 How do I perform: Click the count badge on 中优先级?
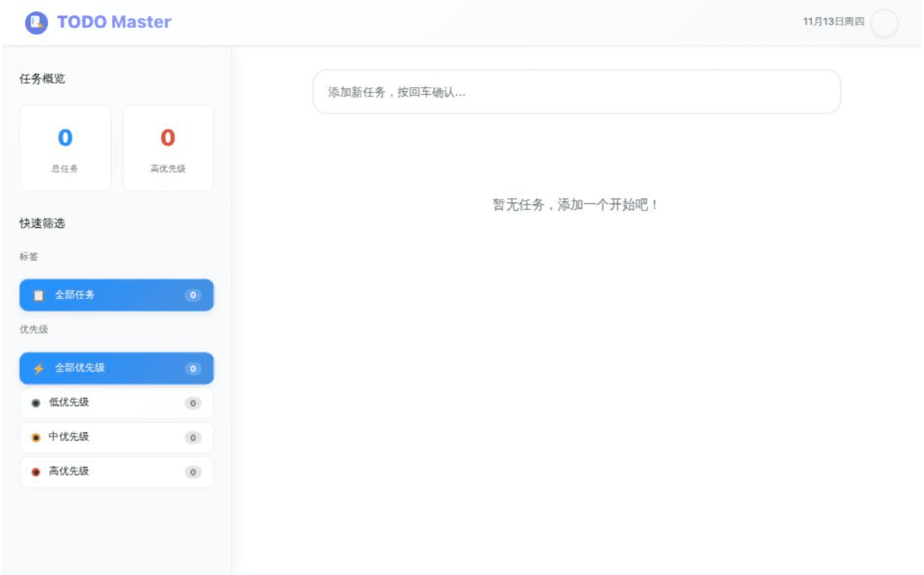[193, 438]
